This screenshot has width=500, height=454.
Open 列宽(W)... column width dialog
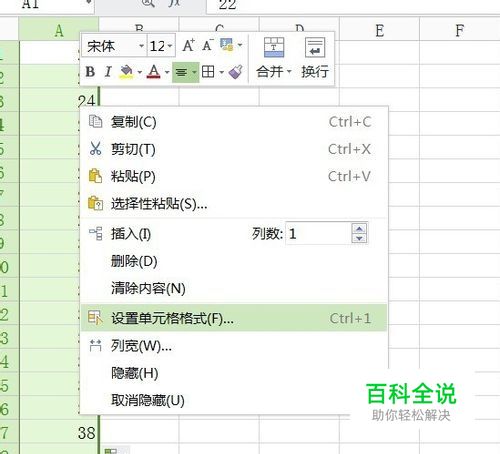point(234,346)
